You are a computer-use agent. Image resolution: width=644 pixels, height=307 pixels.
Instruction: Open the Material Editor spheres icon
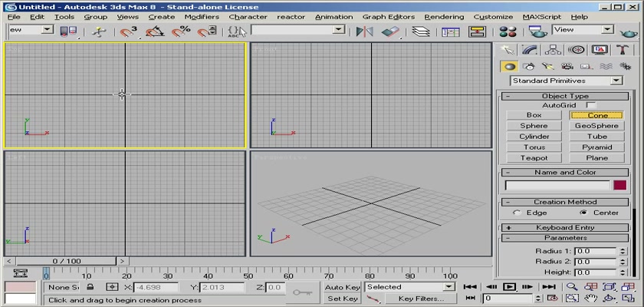(508, 31)
